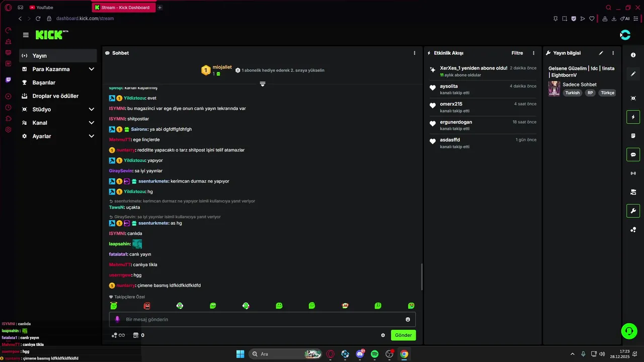The width and height of the screenshot is (644, 362).
Task: Toggle the wrench stream info panel
Action: click(633, 211)
